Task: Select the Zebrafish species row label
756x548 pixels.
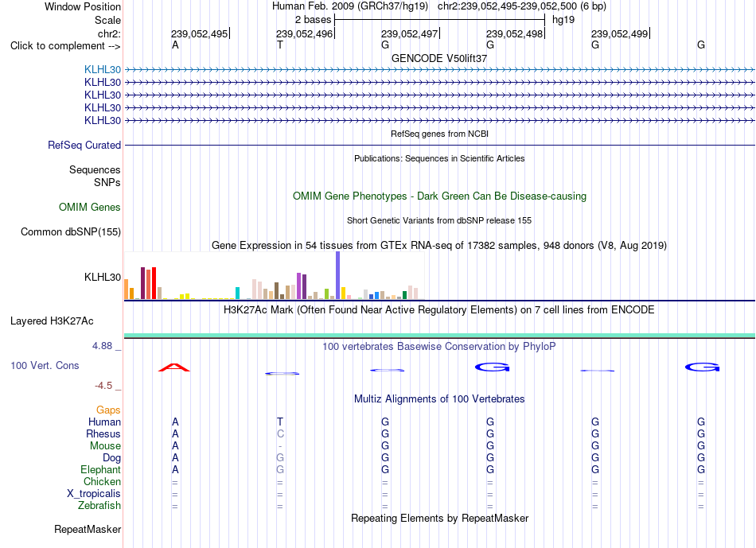Action: click(x=99, y=506)
